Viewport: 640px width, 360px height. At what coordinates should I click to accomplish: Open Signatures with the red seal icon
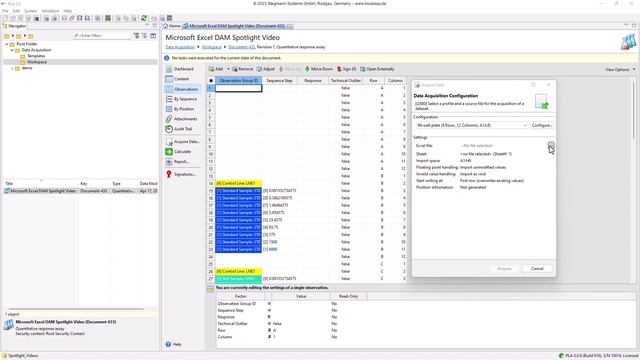pos(180,174)
